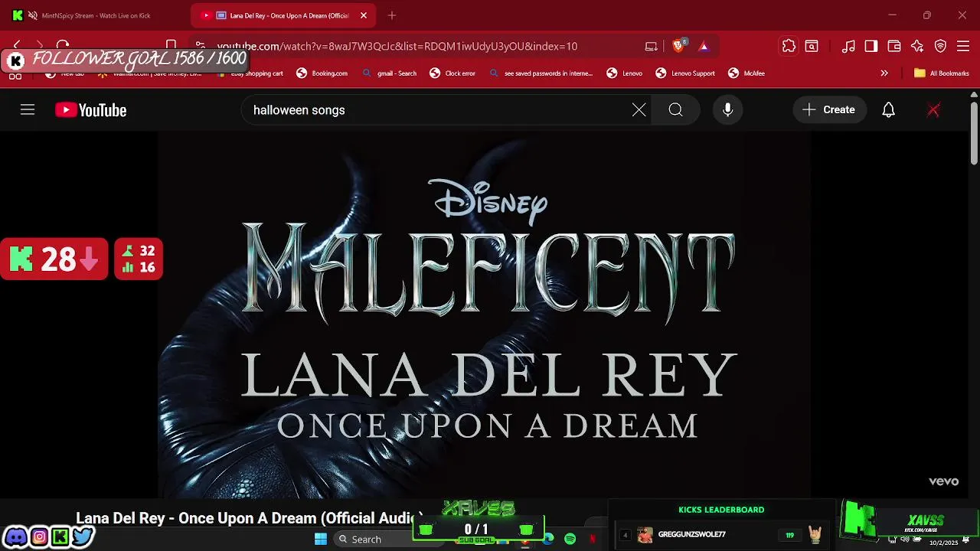The width and height of the screenshot is (980, 551).
Task: Start voice search with the microphone
Action: 728,110
